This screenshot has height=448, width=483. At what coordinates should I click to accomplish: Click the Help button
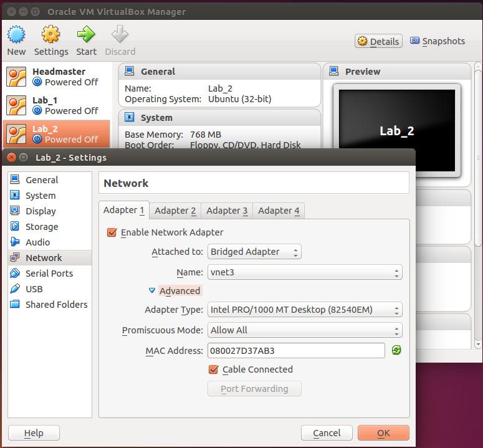tap(34, 433)
